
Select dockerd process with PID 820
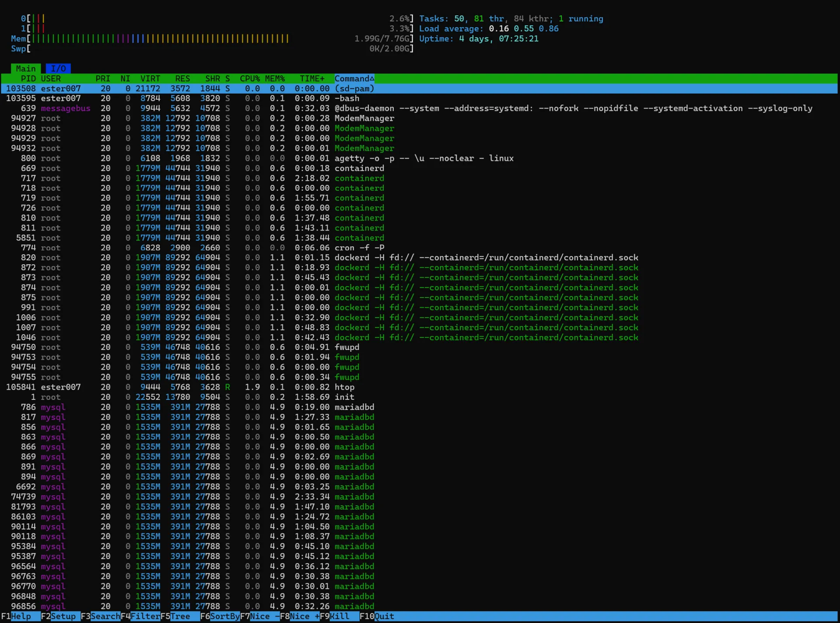point(419,258)
